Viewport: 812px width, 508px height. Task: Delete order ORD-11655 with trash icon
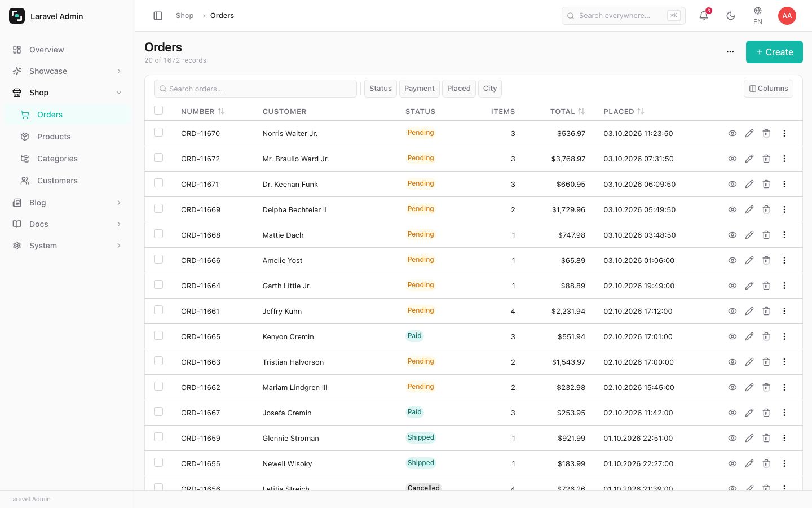(766, 463)
